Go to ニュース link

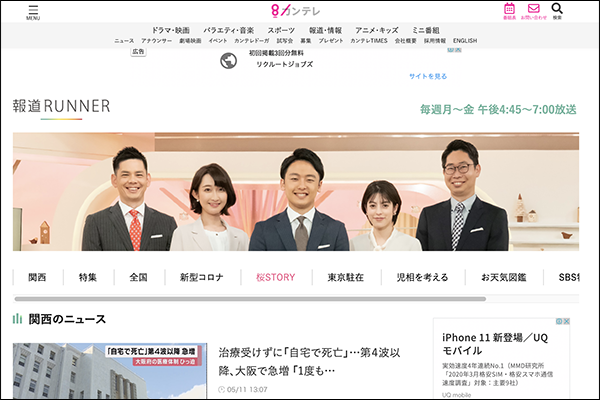(x=124, y=41)
